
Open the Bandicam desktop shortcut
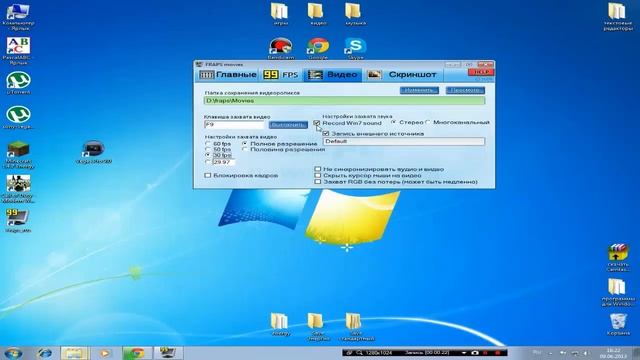pyautogui.click(x=280, y=48)
